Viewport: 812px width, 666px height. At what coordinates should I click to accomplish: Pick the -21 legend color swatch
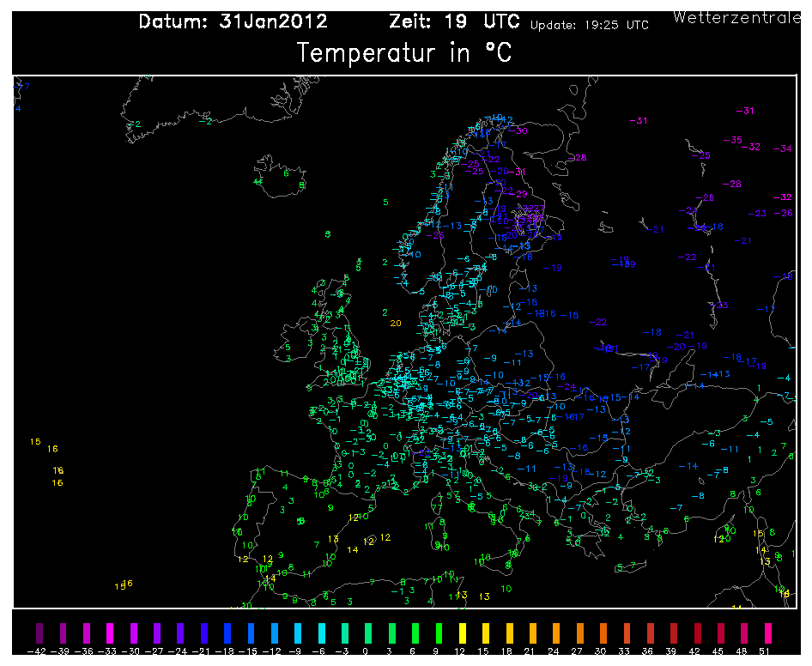coord(204,633)
